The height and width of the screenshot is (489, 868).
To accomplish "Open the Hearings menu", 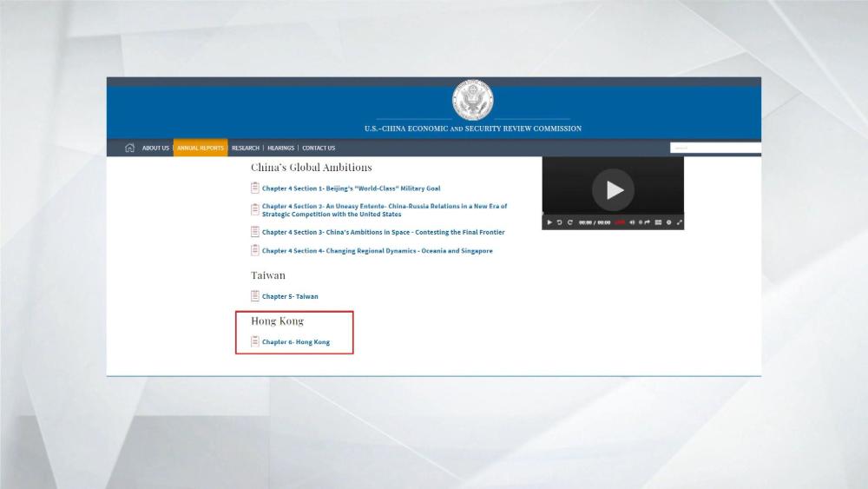I will (x=280, y=148).
